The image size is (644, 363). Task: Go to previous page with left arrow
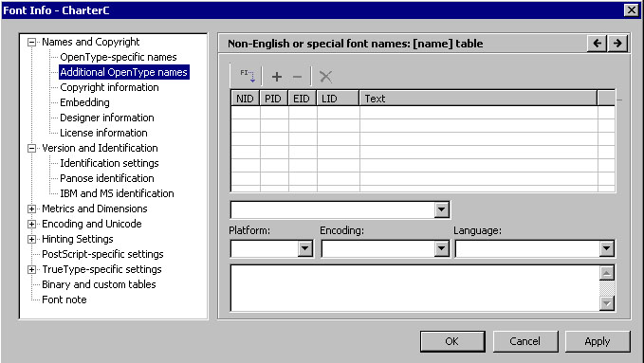click(598, 43)
